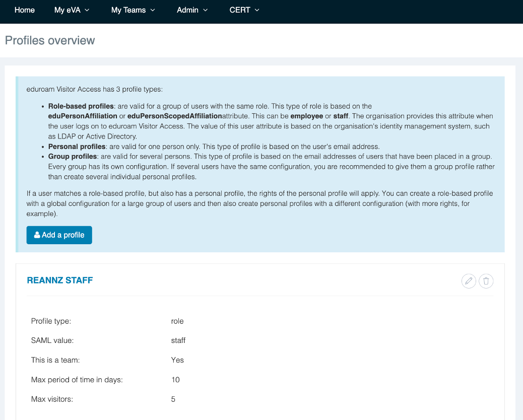Expand the My Teams dropdown

click(133, 10)
